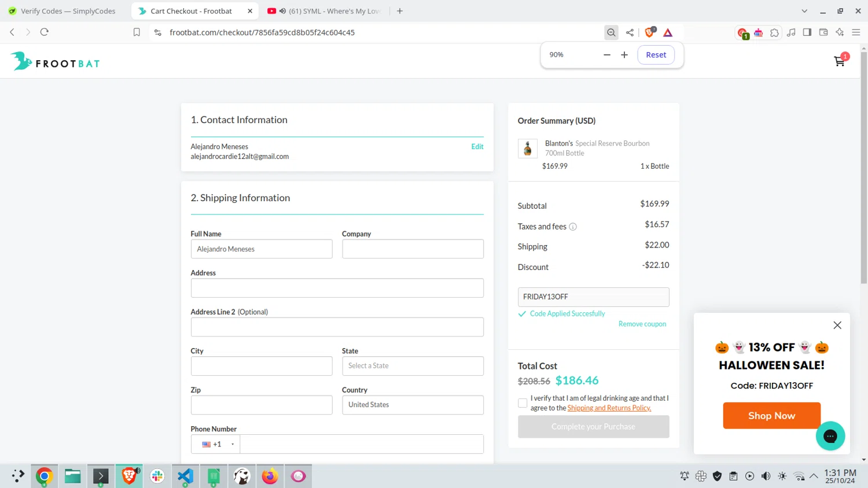Open Slack from the taskbar
Screen dimensions: 868x488
coord(157,476)
